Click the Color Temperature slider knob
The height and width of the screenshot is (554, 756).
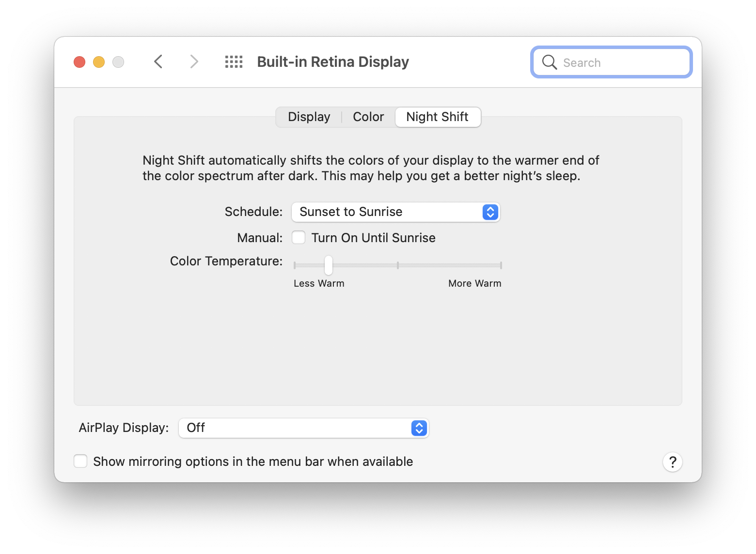click(329, 265)
